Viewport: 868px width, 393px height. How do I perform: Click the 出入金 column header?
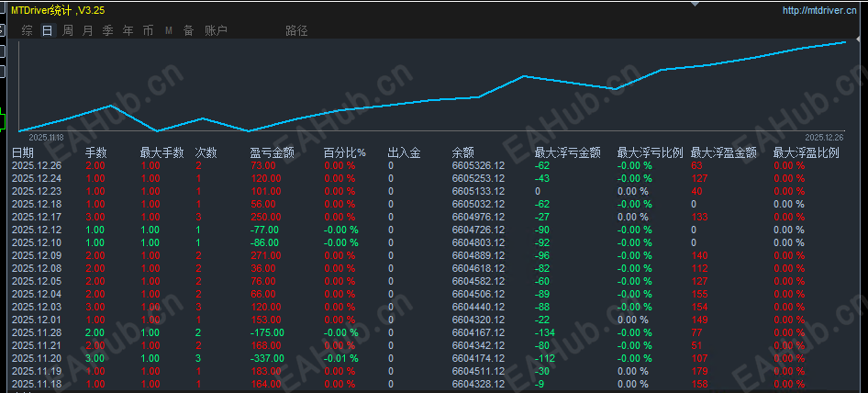[404, 153]
